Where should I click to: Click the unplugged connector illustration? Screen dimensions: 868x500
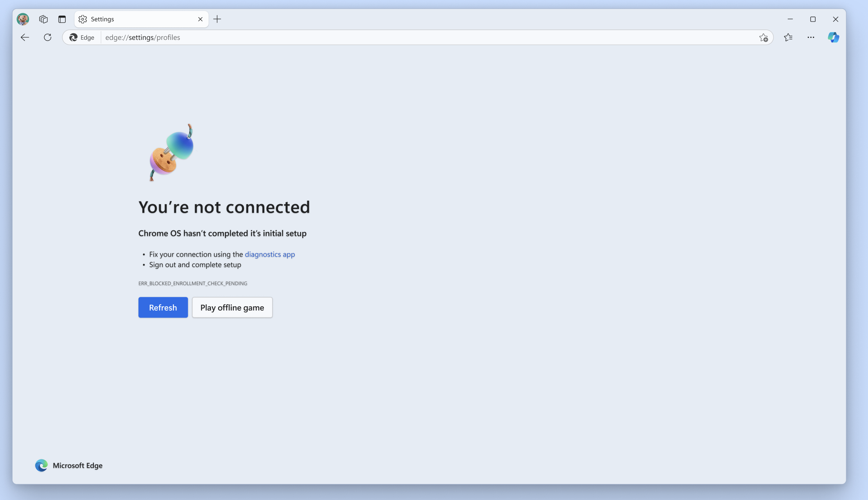click(172, 153)
